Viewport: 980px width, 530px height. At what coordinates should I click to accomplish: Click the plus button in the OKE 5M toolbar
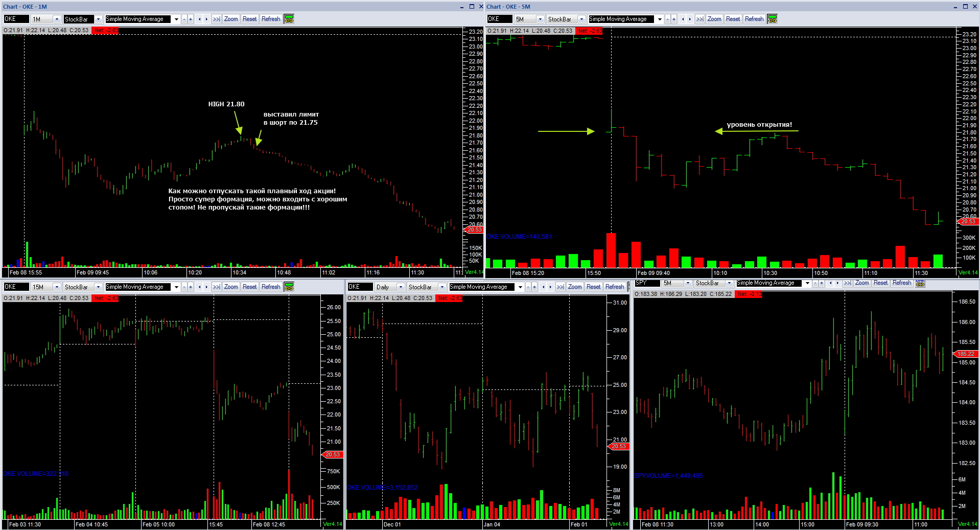pyautogui.click(x=674, y=19)
